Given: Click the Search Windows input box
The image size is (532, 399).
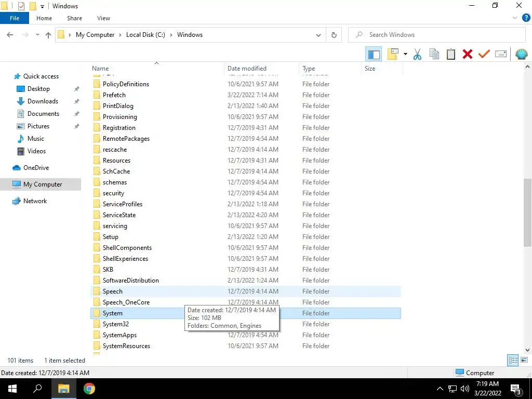Looking at the screenshot, I should [437, 35].
